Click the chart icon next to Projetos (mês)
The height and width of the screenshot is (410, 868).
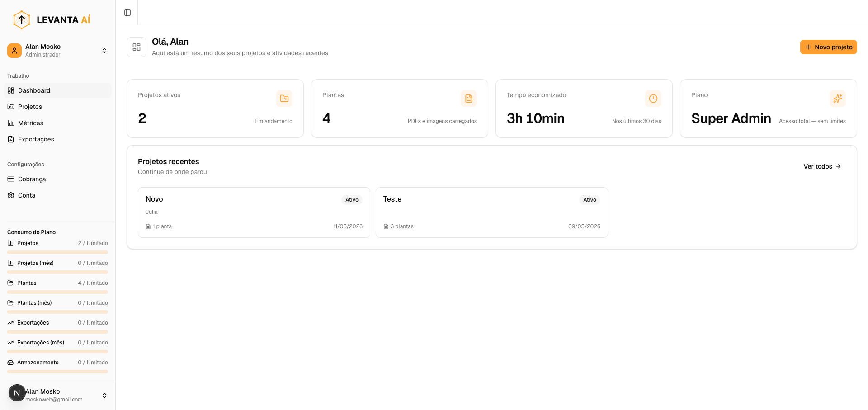pos(10,263)
